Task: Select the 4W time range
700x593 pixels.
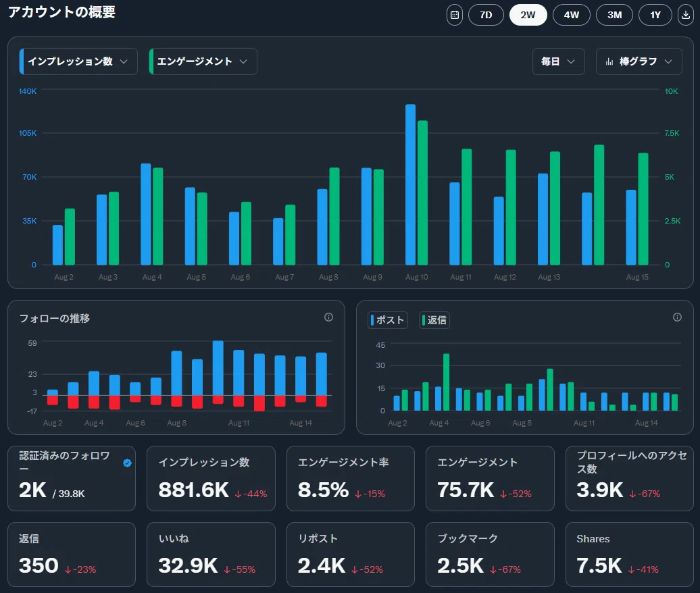Action: [x=572, y=15]
